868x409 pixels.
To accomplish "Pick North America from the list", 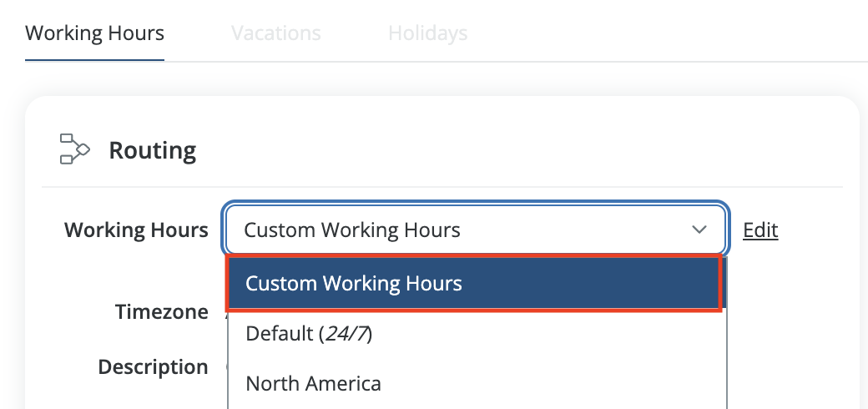I will 313,384.
